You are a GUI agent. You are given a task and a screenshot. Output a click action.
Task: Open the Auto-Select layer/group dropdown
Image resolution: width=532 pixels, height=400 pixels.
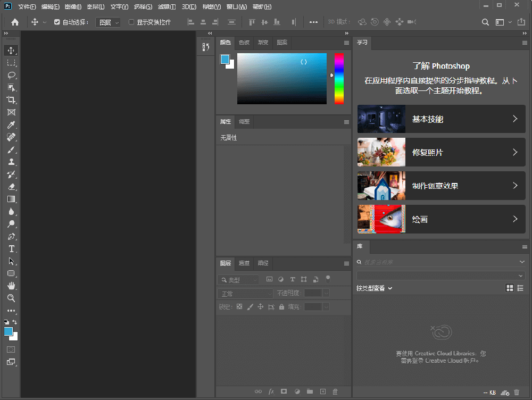tap(108, 22)
